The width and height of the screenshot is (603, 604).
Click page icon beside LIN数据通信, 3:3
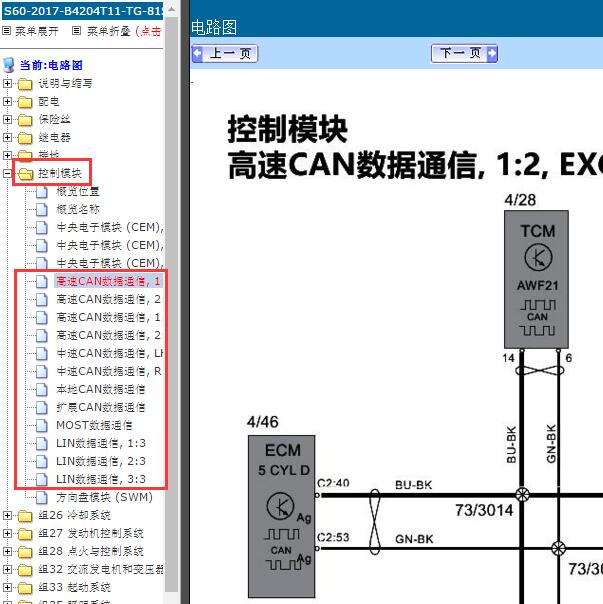pyautogui.click(x=42, y=479)
